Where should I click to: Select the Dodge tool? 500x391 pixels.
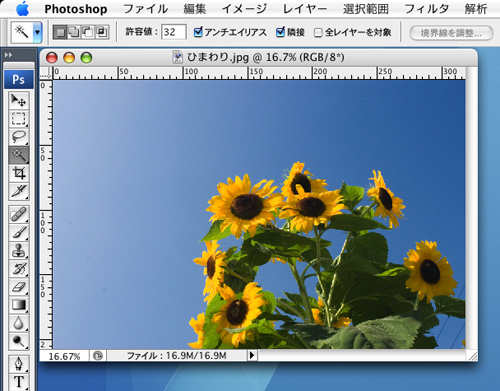click(18, 341)
